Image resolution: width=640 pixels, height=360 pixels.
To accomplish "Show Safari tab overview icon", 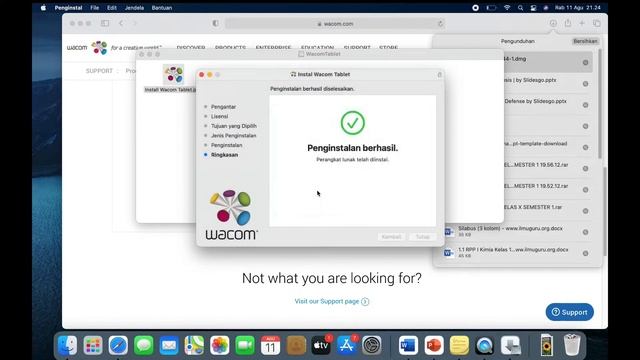I will click(597, 23).
